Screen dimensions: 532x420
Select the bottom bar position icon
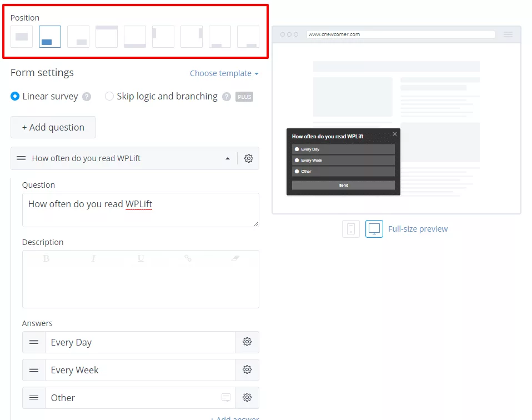[135, 37]
